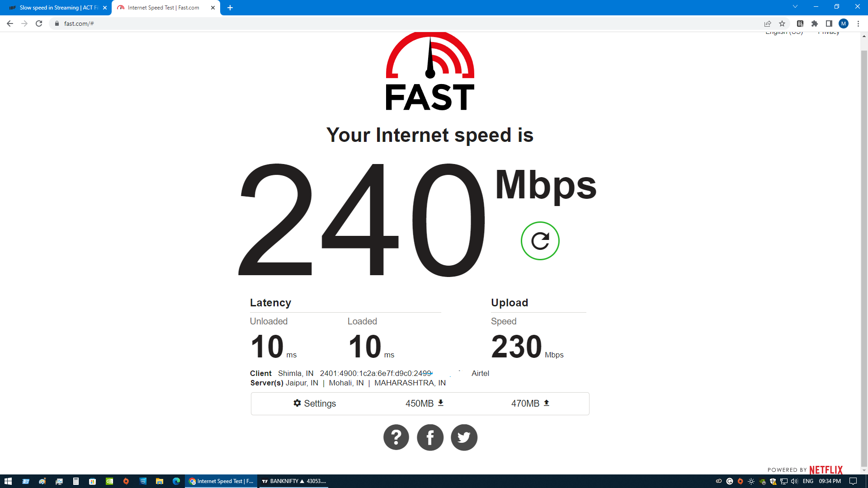Screen dimensions: 868x488
Task: Open the Chrome three-dot menu
Action: (858, 23)
